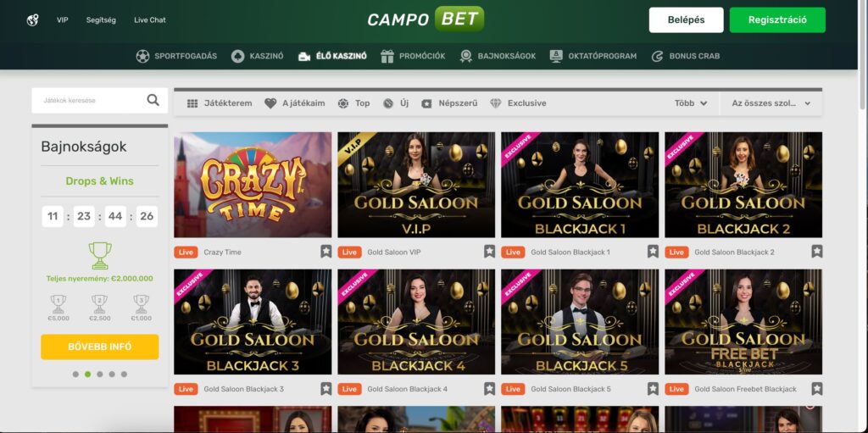868x433 pixels.
Task: Open the Crazy Time game thumbnail
Action: coord(253,185)
